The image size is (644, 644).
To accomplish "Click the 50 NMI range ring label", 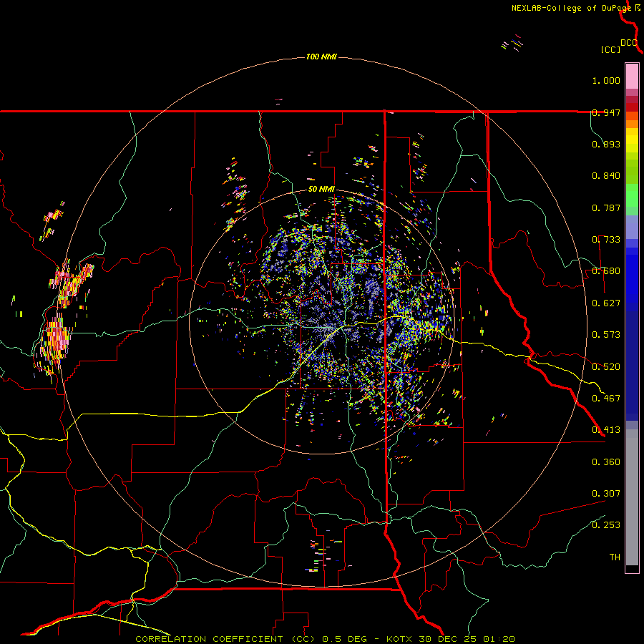I will tap(321, 189).
